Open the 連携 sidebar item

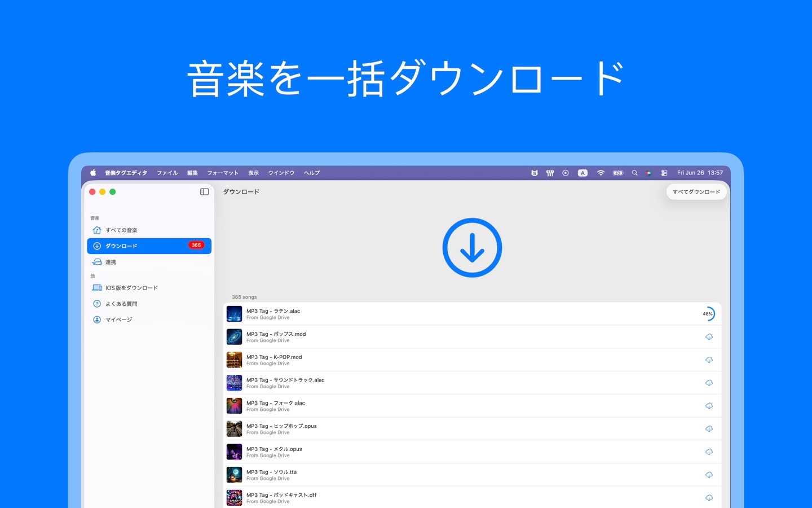pos(149,262)
